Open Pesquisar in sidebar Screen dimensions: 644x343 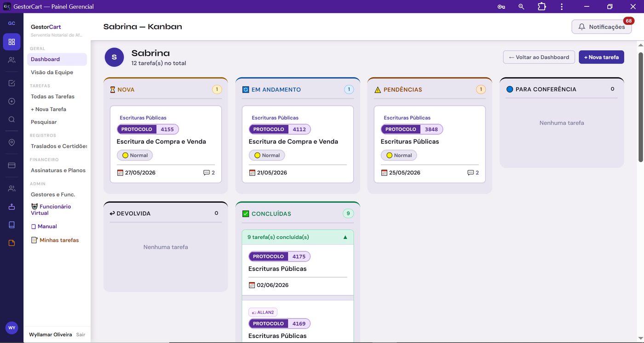tap(44, 122)
